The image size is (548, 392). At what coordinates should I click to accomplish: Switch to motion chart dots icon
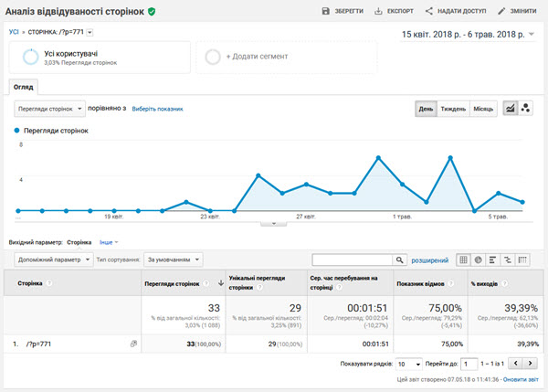coord(525,109)
